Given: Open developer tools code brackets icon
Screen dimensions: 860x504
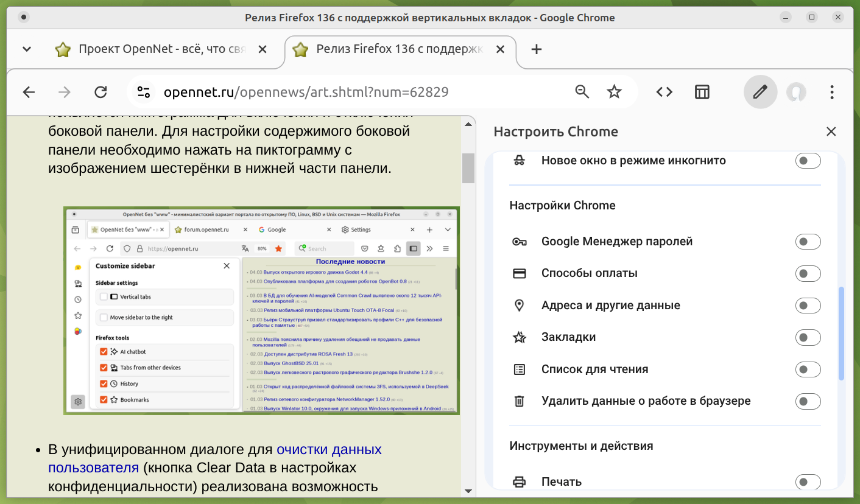Looking at the screenshot, I should click(x=664, y=92).
